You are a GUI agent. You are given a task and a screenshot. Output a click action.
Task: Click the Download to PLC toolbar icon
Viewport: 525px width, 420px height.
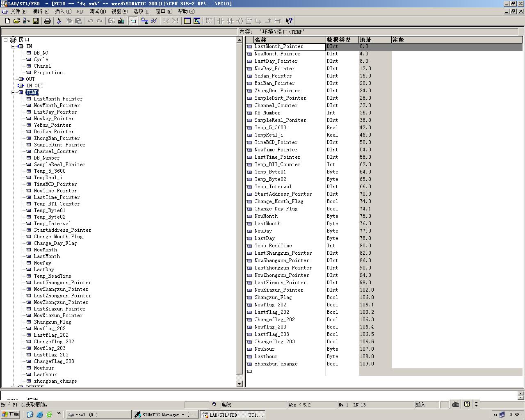pos(121,21)
